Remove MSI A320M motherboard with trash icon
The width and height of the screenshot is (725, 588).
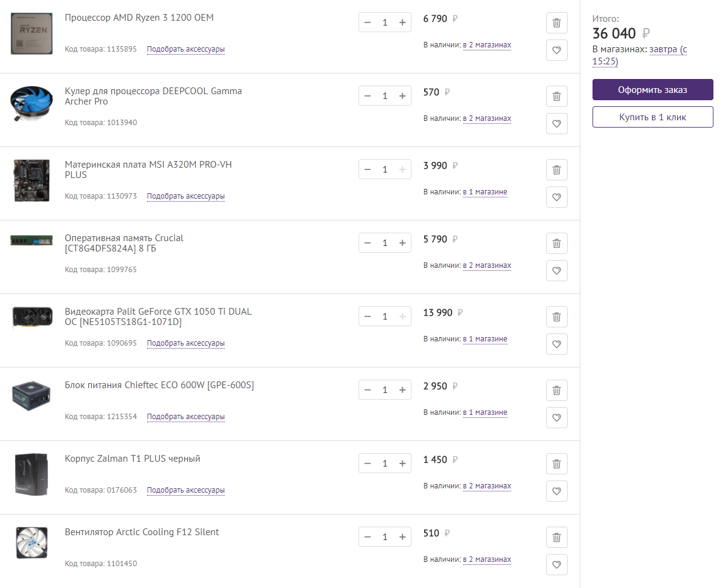pyautogui.click(x=557, y=170)
